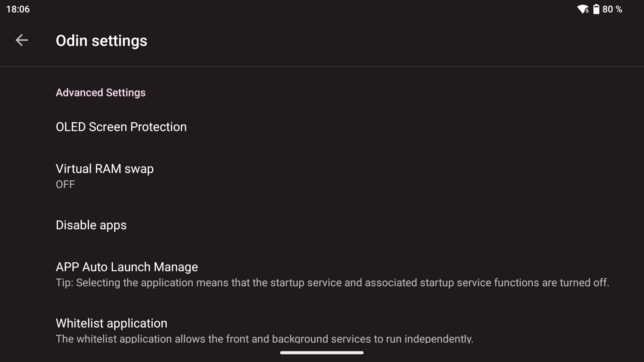Tap the whitelist description about background services
The height and width of the screenshot is (362, 644).
point(264,339)
